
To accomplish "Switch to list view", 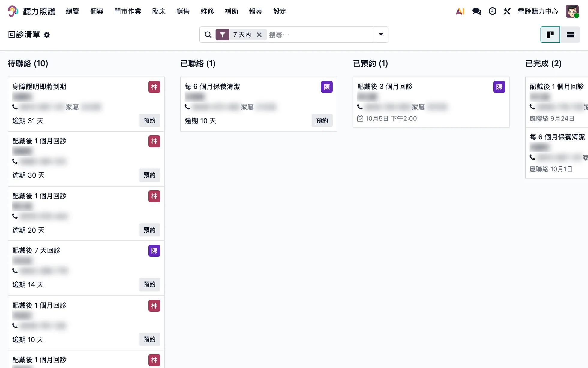I will coord(570,35).
